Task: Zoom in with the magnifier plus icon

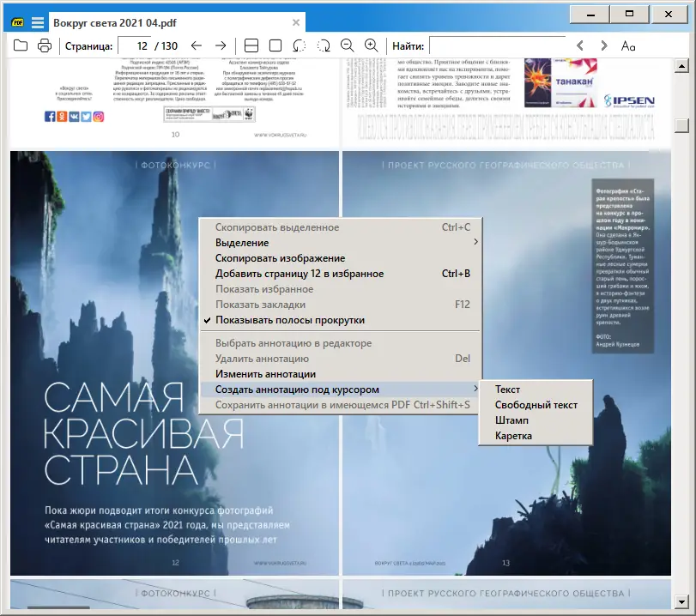Action: 371,45
